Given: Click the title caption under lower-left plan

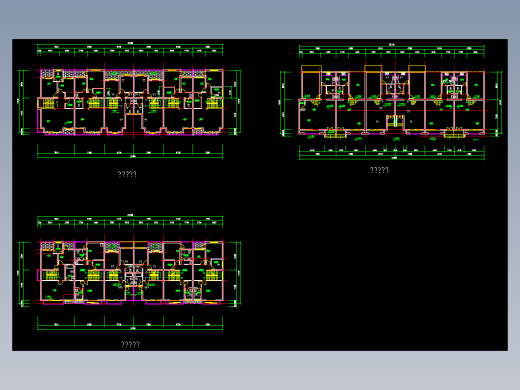Looking at the screenshot, I should pos(130,345).
